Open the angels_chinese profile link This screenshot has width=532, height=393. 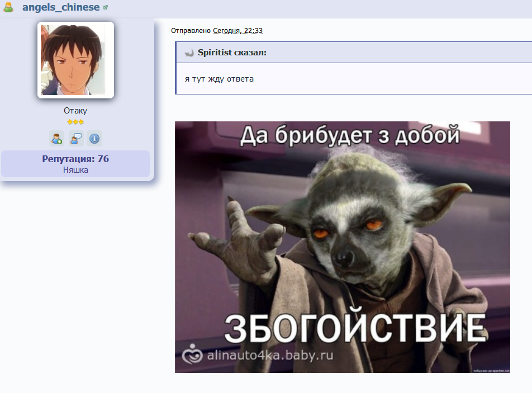click(x=61, y=7)
